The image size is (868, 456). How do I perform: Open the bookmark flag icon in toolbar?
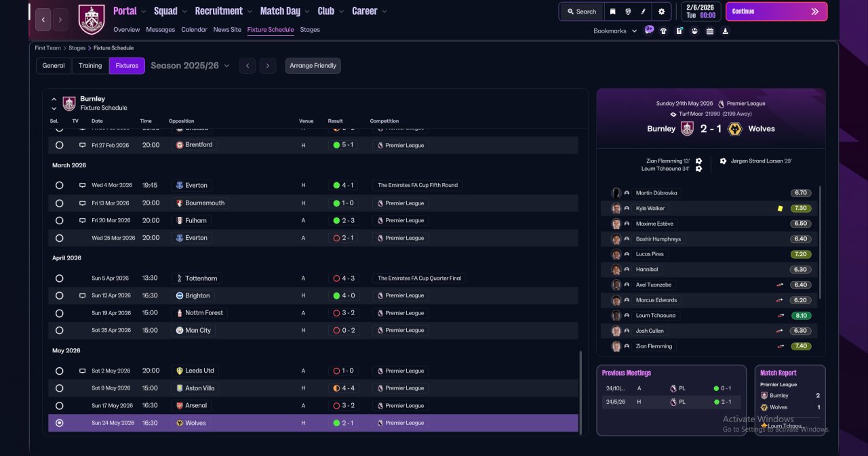[x=613, y=12]
